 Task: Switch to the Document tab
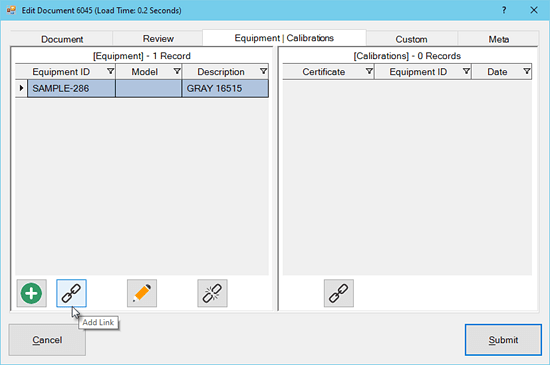62,39
